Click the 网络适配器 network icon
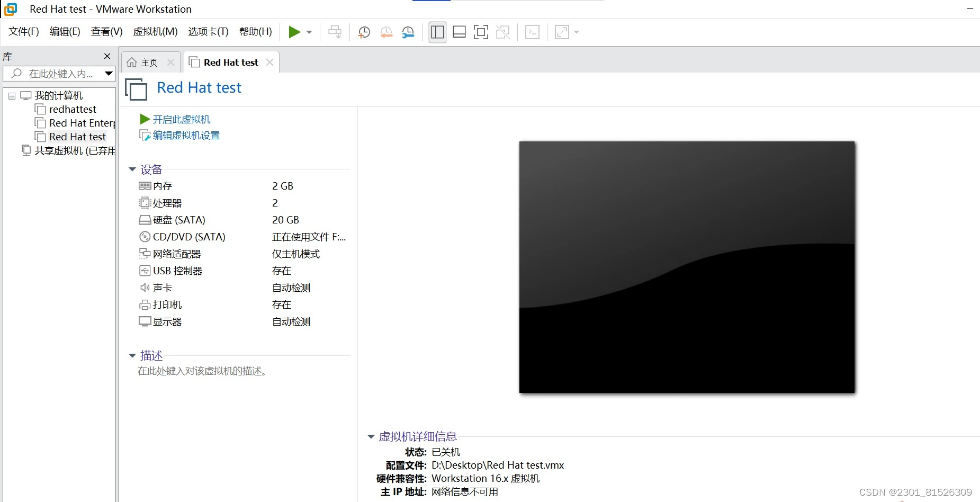Viewport: 980px width, 502px height. click(x=145, y=254)
